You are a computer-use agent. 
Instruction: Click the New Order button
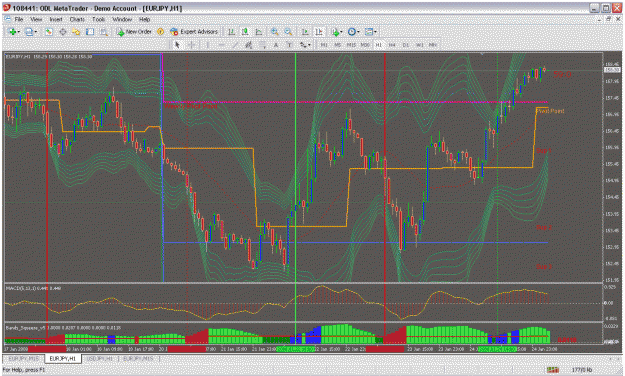click(134, 32)
